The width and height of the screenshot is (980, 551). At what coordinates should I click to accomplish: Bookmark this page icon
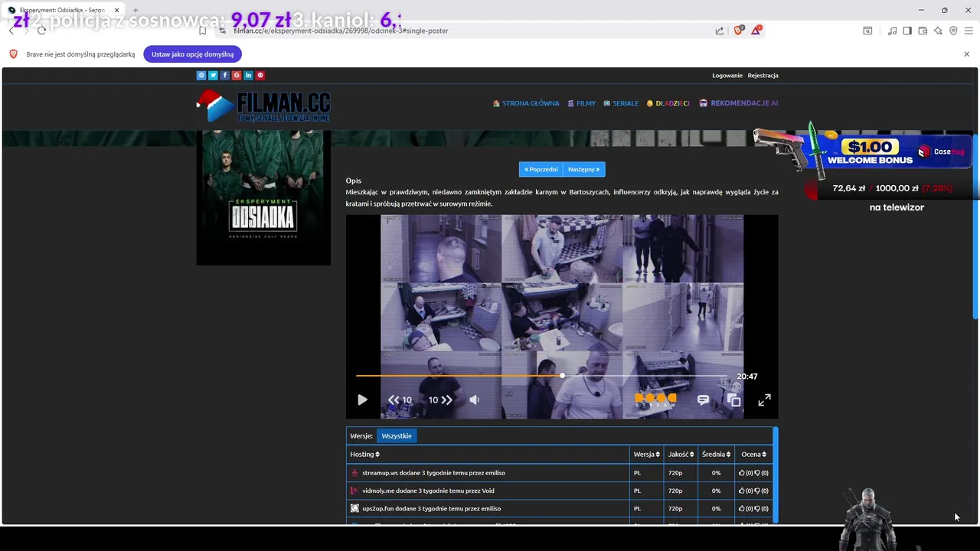click(x=202, y=31)
